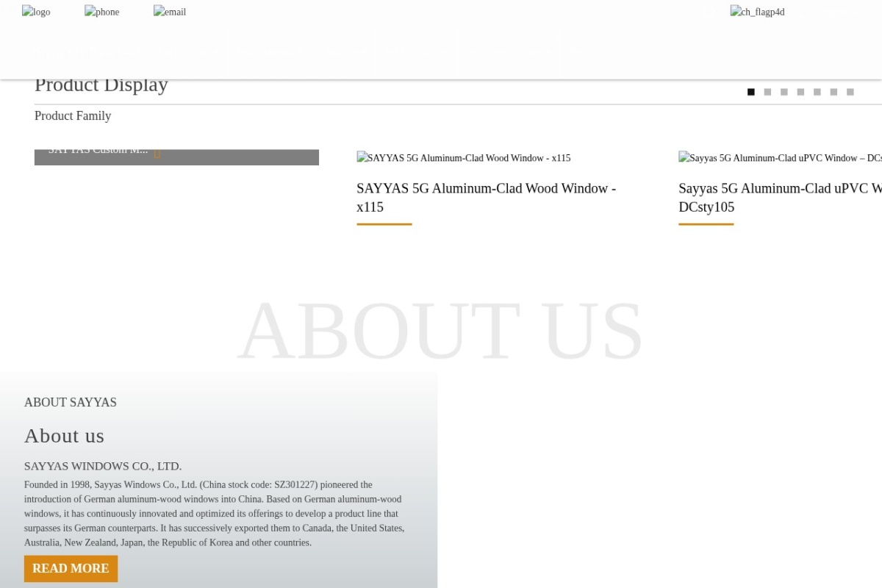Click the logo image in the header
Image resolution: width=882 pixels, height=588 pixels.
(x=36, y=12)
